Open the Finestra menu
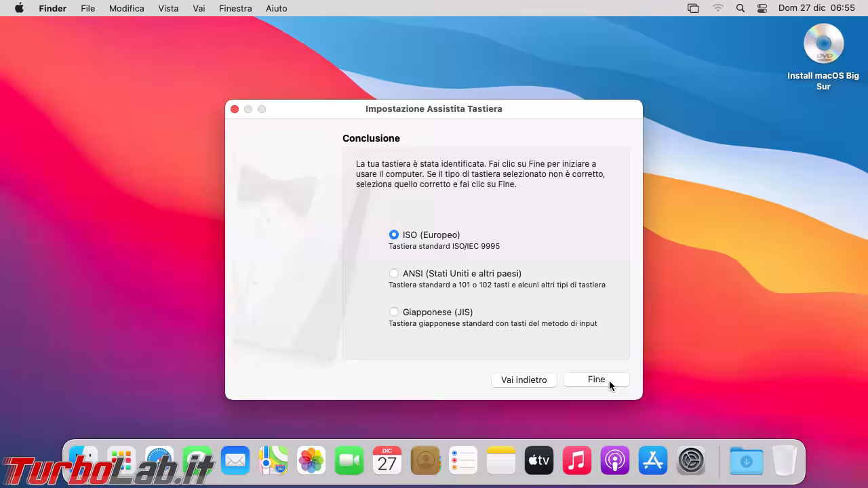 [235, 8]
